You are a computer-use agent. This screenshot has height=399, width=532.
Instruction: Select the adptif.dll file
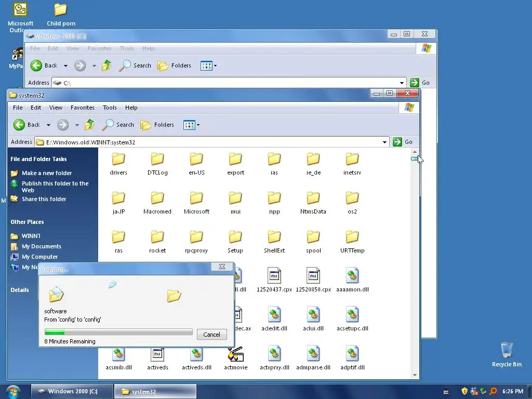(352, 358)
